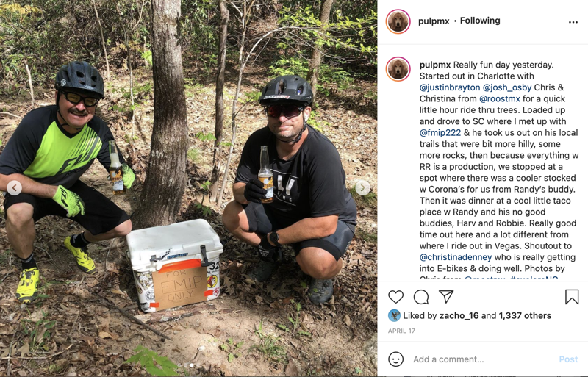Open pulpmx avatar beside the caption
Viewport: 588px width, 377px height.
coord(398,69)
